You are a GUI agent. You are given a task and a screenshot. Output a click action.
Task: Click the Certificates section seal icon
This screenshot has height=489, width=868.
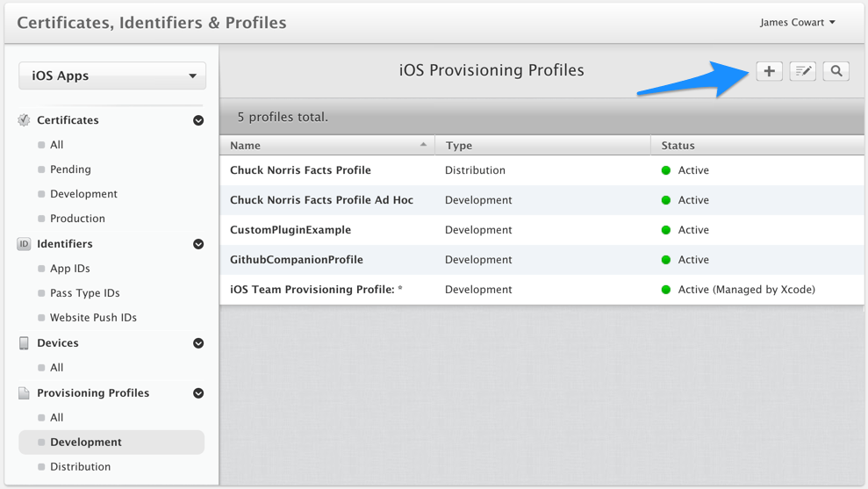24,120
